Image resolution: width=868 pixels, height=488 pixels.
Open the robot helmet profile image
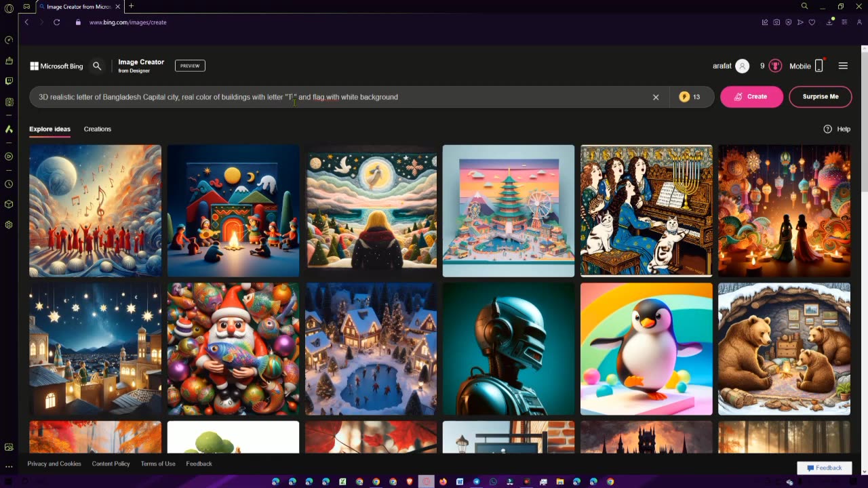509,349
